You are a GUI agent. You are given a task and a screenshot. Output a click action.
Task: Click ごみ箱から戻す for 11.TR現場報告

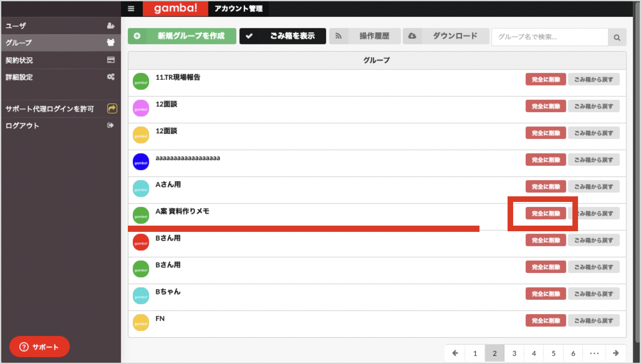point(594,79)
